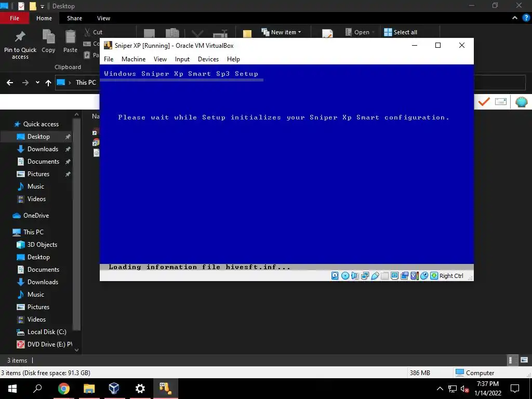
Task: Click the breadcrumb chevron before This PC
Action: click(x=70, y=83)
